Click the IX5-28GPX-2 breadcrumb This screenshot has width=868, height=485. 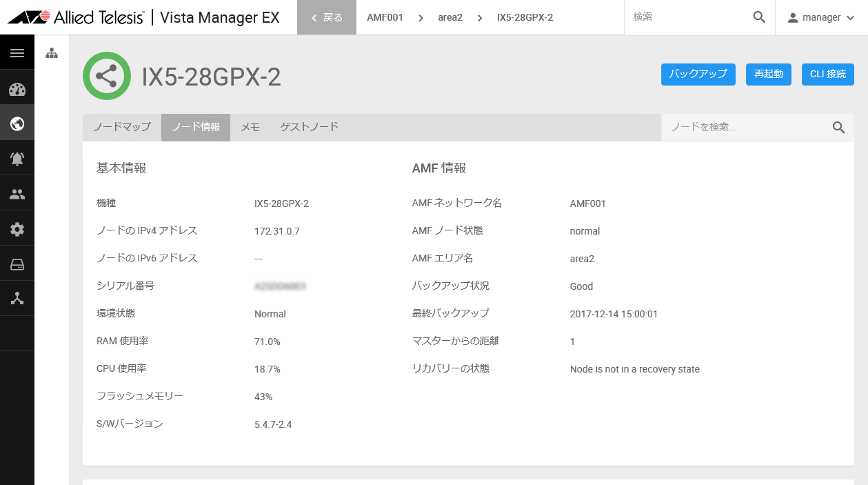click(525, 17)
